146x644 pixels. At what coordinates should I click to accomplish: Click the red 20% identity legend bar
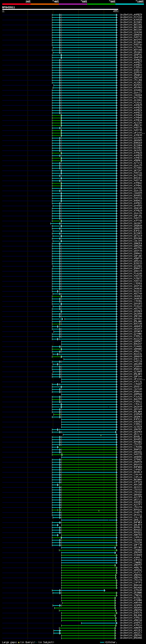(x=16, y=4)
